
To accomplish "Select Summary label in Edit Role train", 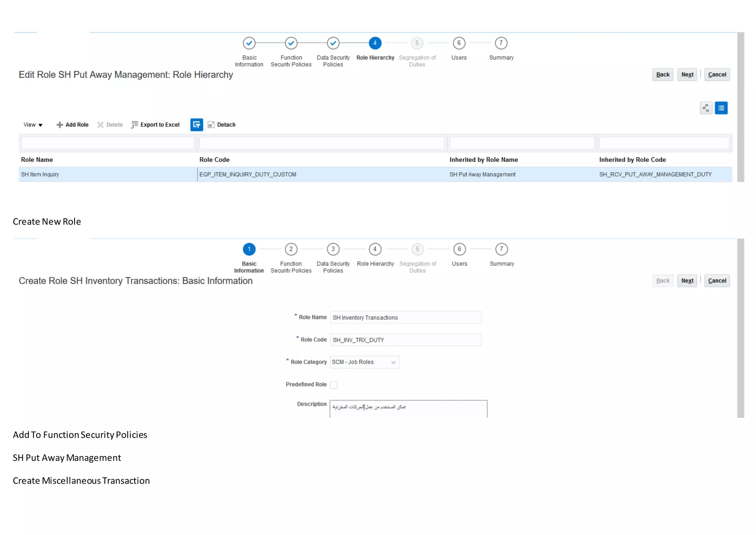I will [501, 58].
